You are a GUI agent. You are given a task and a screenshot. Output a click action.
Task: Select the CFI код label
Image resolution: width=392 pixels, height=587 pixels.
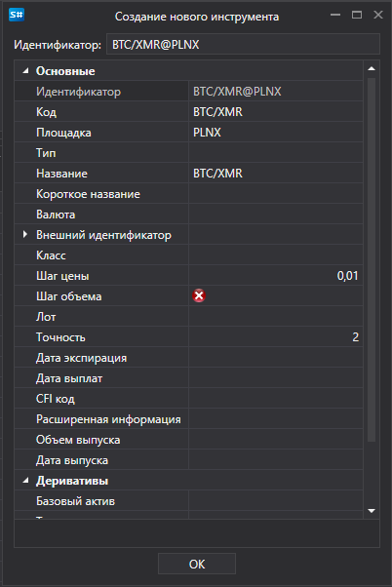(x=56, y=399)
